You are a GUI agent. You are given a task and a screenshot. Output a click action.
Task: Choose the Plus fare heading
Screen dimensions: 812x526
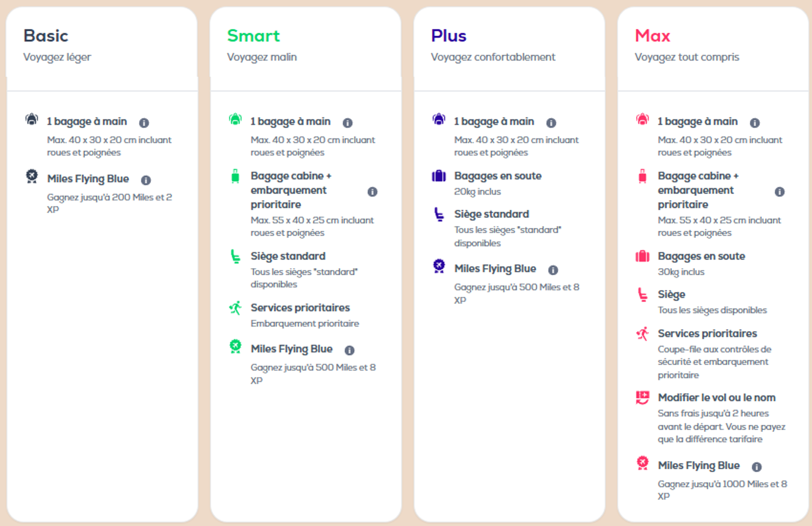448,36
